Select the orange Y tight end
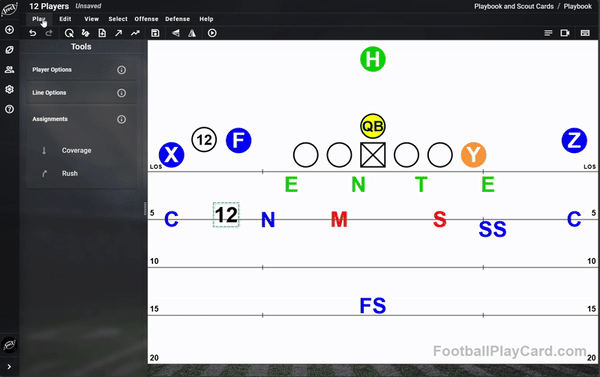 click(473, 155)
